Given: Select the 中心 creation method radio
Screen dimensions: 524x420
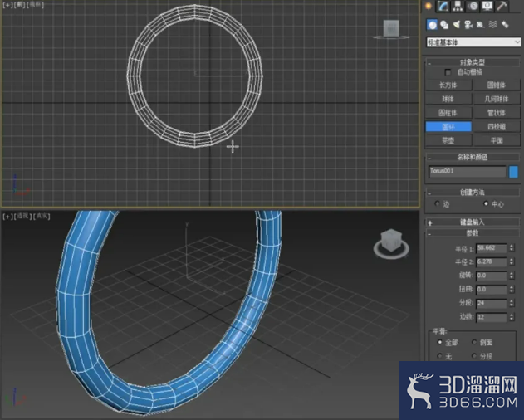Looking at the screenshot, I should [487, 203].
